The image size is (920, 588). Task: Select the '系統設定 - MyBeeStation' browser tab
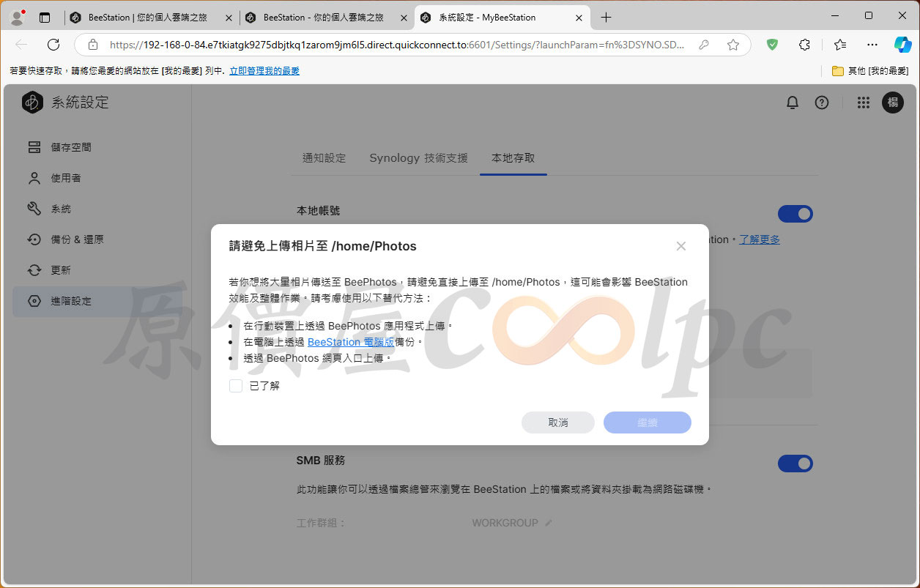pos(502,18)
